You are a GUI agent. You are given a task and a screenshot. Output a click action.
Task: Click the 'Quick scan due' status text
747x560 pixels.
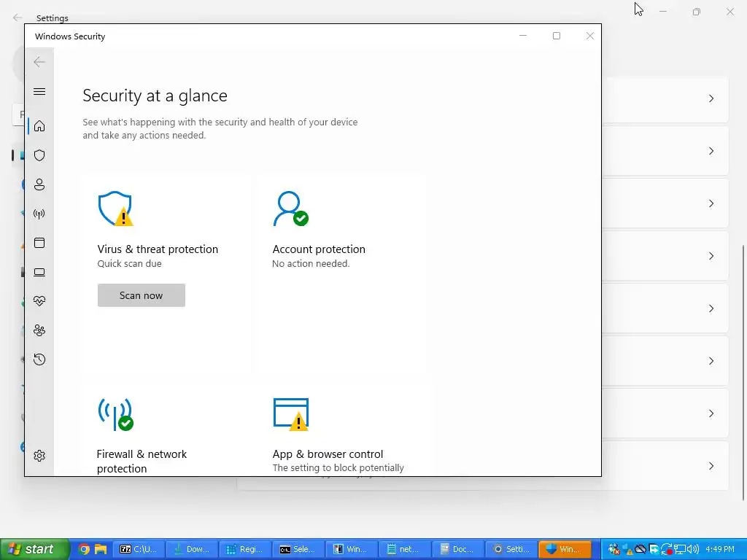click(x=130, y=263)
